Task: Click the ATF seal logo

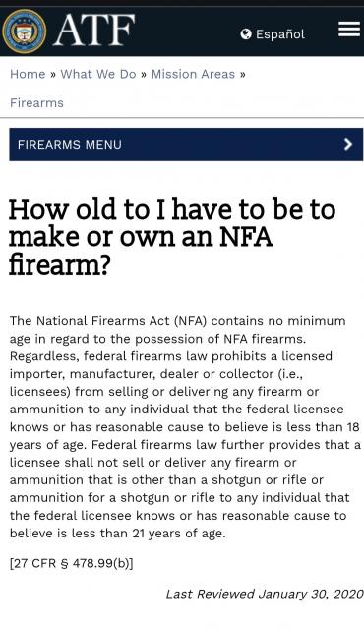Action: pos(24,31)
